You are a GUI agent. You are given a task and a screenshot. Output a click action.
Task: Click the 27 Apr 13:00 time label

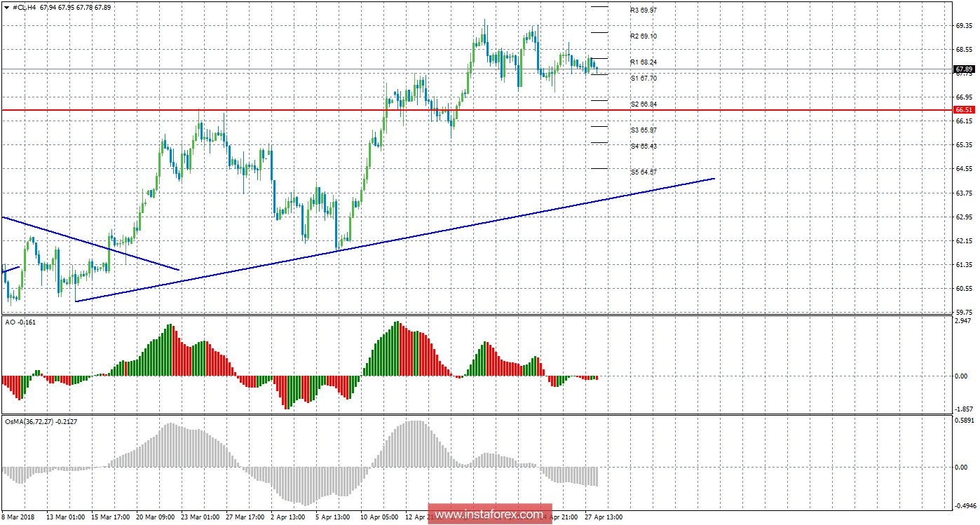click(604, 517)
